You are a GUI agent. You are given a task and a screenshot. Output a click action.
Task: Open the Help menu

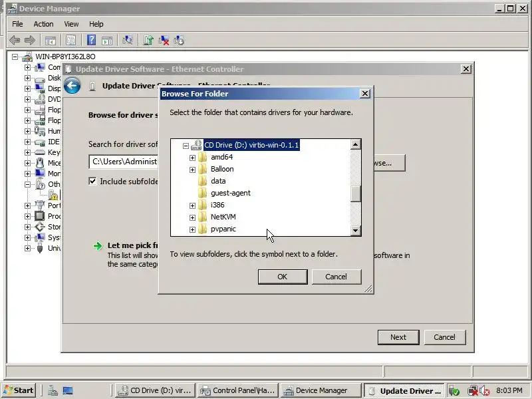point(96,24)
